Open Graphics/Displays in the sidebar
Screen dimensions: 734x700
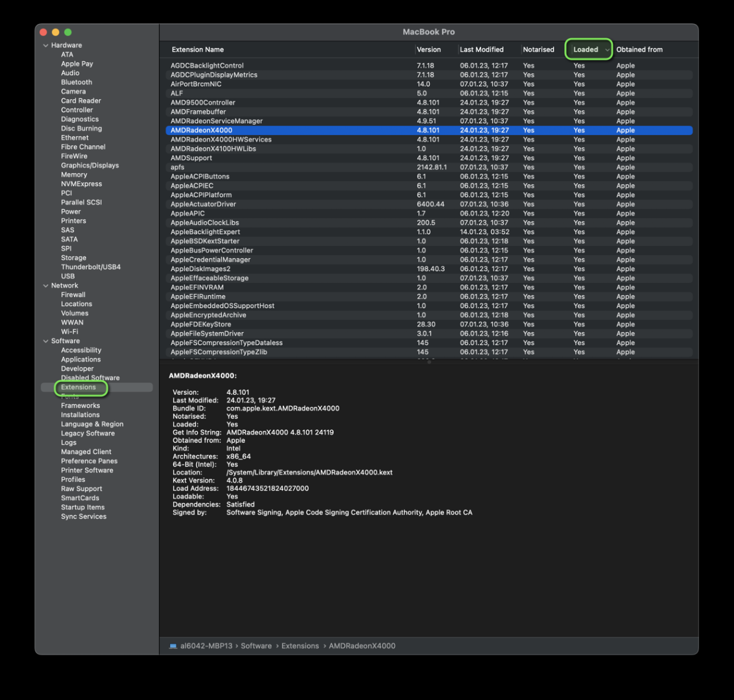click(89, 165)
